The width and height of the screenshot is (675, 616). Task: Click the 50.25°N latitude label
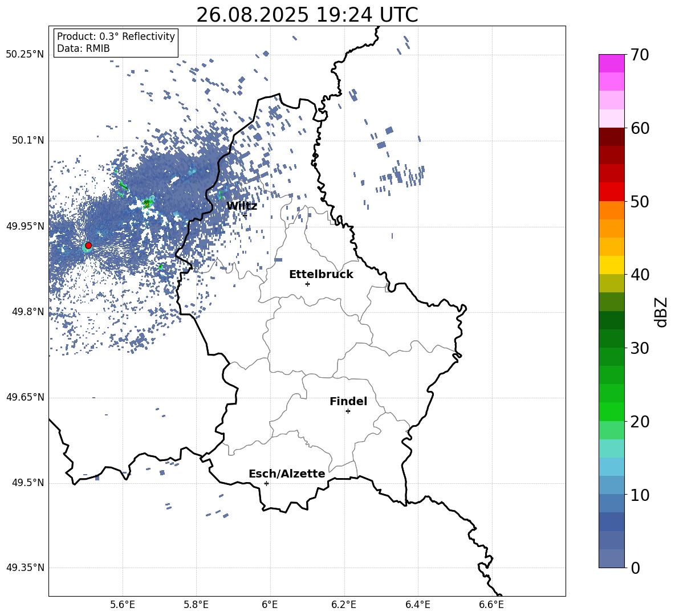[25, 55]
